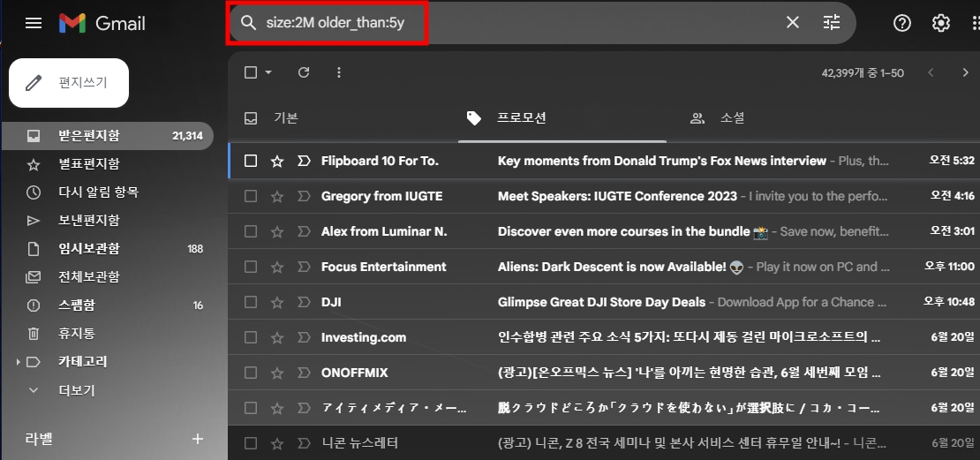The width and height of the screenshot is (980, 460).
Task: Click the compose 편지쓰기 button
Action: 69,82
